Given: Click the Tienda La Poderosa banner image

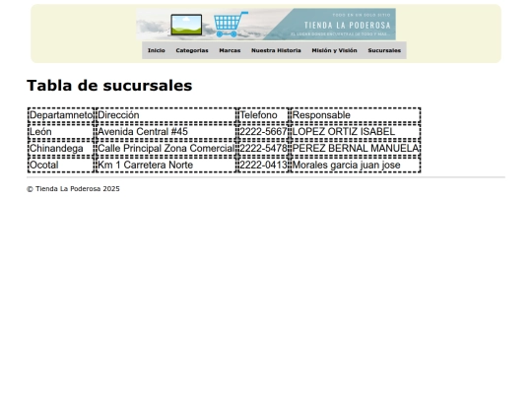Looking at the screenshot, I should click(x=266, y=24).
